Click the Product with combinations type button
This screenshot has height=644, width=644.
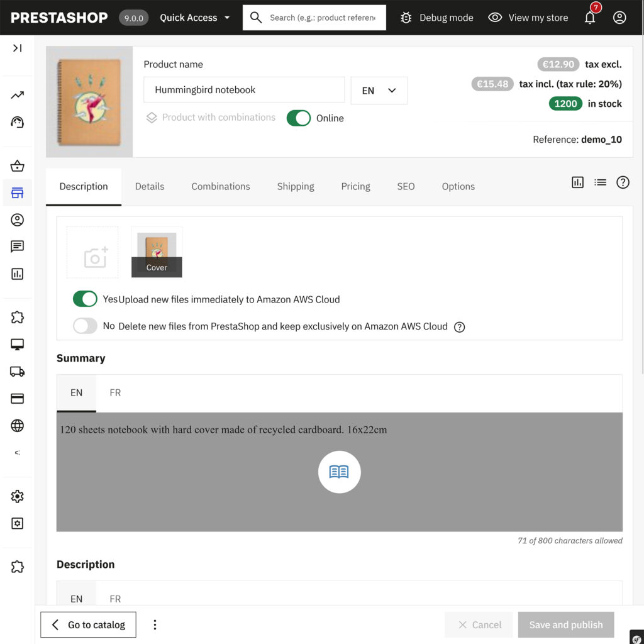pyautogui.click(x=211, y=118)
